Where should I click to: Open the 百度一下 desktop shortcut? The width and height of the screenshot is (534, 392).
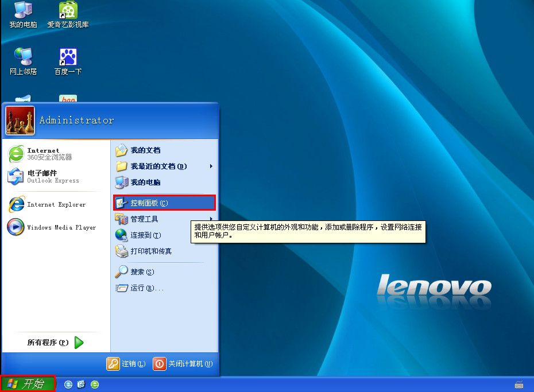tap(68, 62)
